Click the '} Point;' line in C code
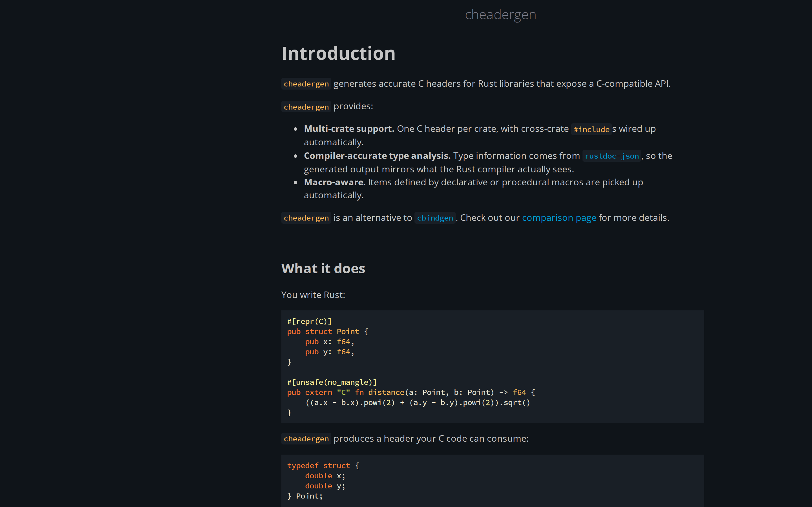This screenshot has width=812, height=507. point(305,496)
